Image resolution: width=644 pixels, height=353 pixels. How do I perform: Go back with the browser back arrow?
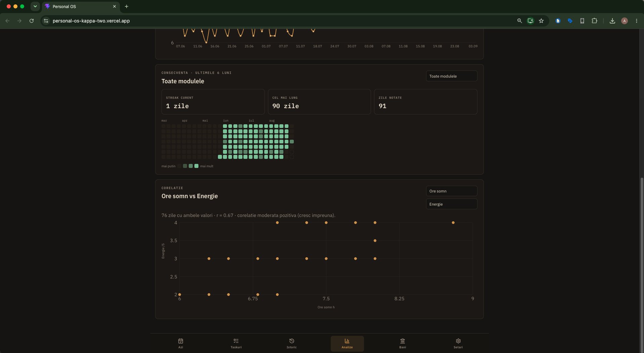pyautogui.click(x=7, y=21)
